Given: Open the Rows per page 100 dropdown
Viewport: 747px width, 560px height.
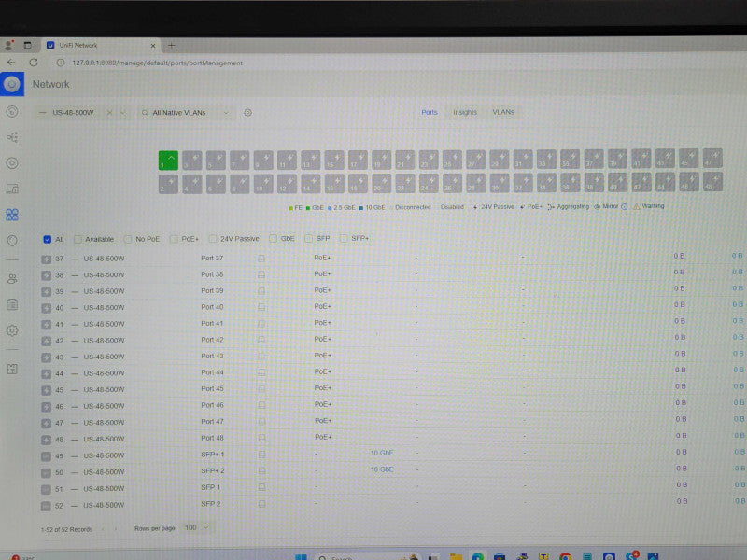Looking at the screenshot, I should click(196, 527).
